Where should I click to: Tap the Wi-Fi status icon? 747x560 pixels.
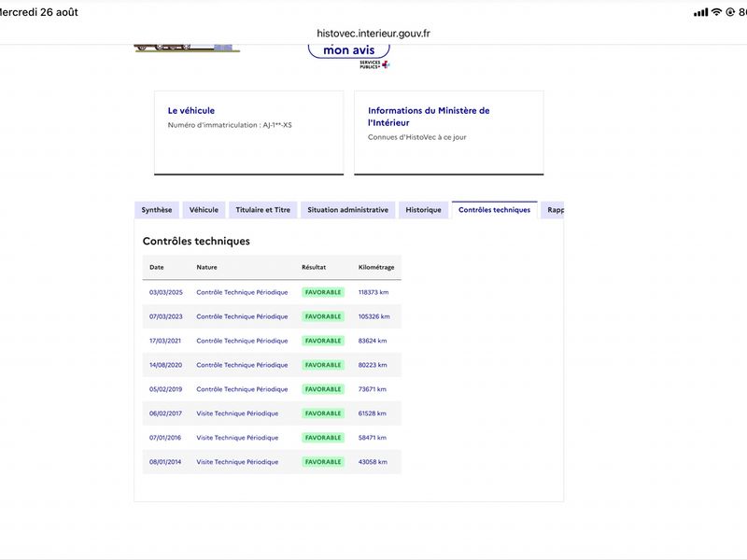716,12
